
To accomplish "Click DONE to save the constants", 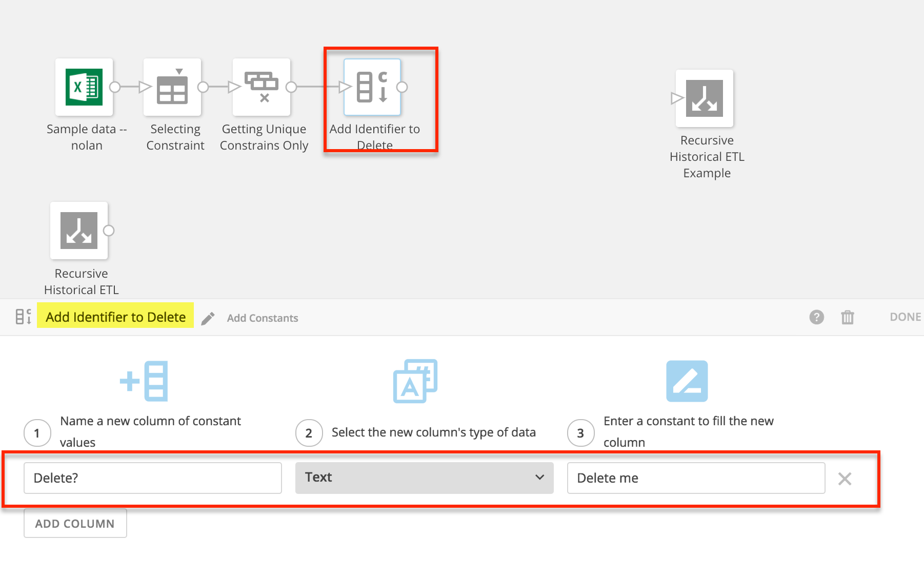I will [905, 317].
